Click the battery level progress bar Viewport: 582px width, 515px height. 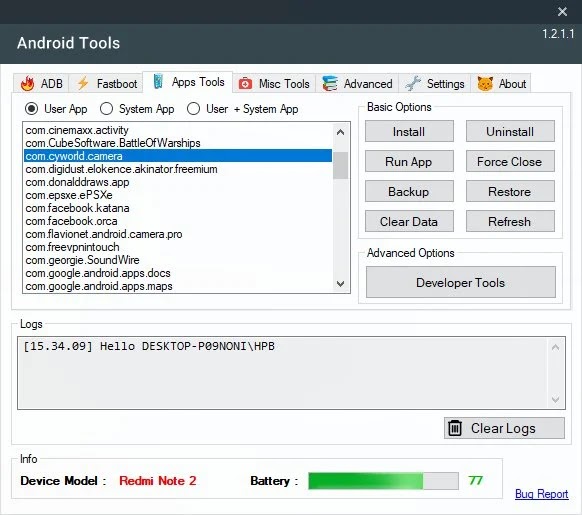pyautogui.click(x=383, y=481)
